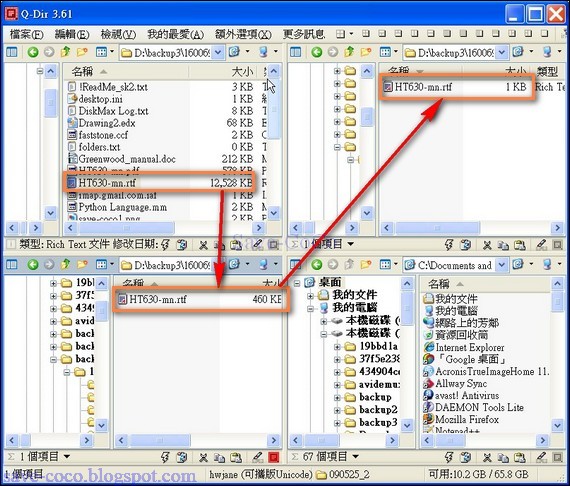Click the lightning icon in bottom-left pane status bar
Image resolution: width=570 pixels, height=486 pixels.
(x=165, y=457)
